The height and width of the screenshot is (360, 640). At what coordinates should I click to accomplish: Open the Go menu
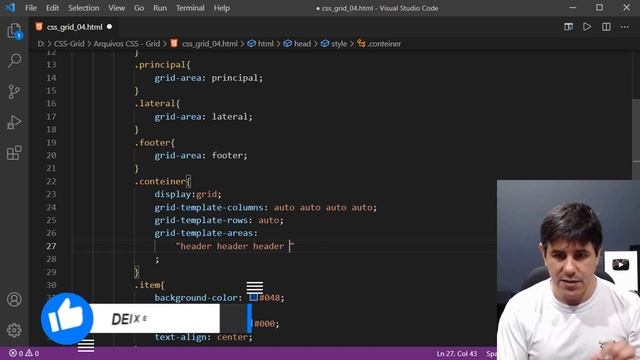pos(139,8)
